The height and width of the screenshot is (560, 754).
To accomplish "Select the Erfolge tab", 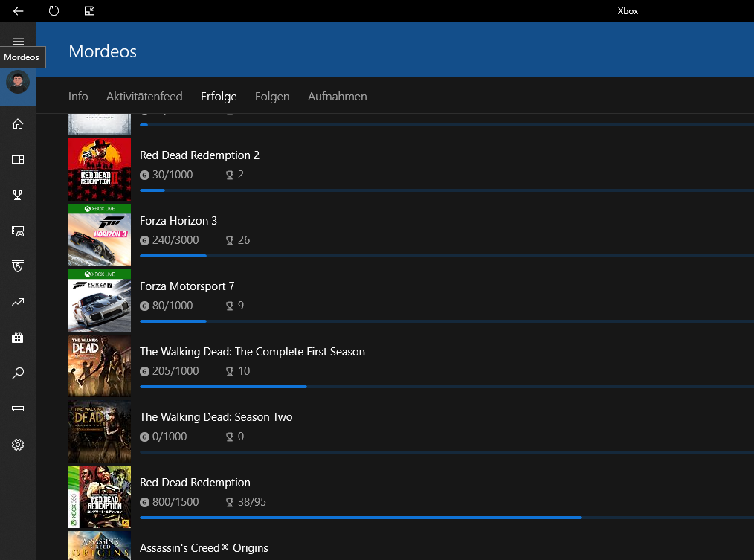I will pos(219,97).
